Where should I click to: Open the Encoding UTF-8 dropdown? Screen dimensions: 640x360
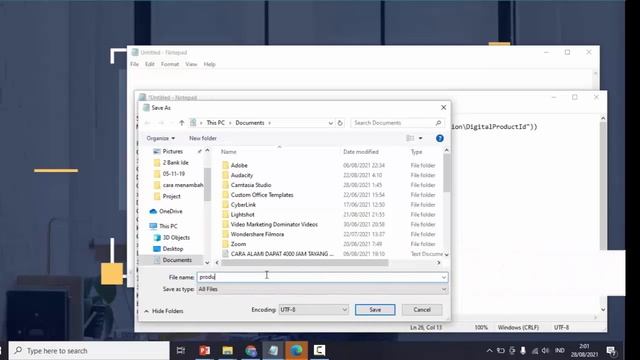click(313, 310)
